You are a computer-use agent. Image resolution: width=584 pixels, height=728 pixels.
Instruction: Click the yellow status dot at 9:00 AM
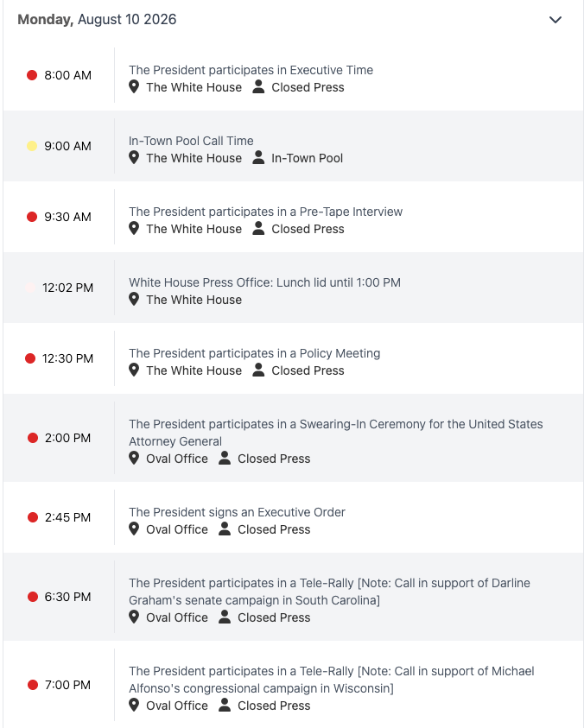click(32, 146)
